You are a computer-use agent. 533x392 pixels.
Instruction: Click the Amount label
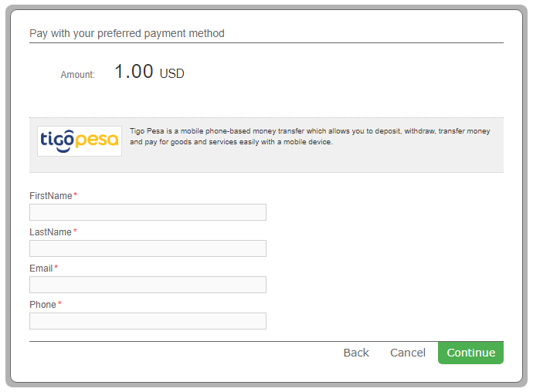pyautogui.click(x=77, y=74)
